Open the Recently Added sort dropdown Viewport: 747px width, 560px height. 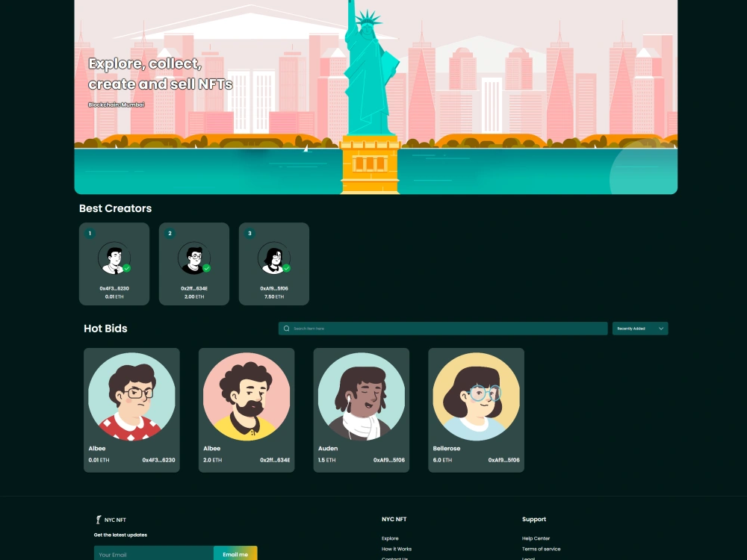coord(640,329)
